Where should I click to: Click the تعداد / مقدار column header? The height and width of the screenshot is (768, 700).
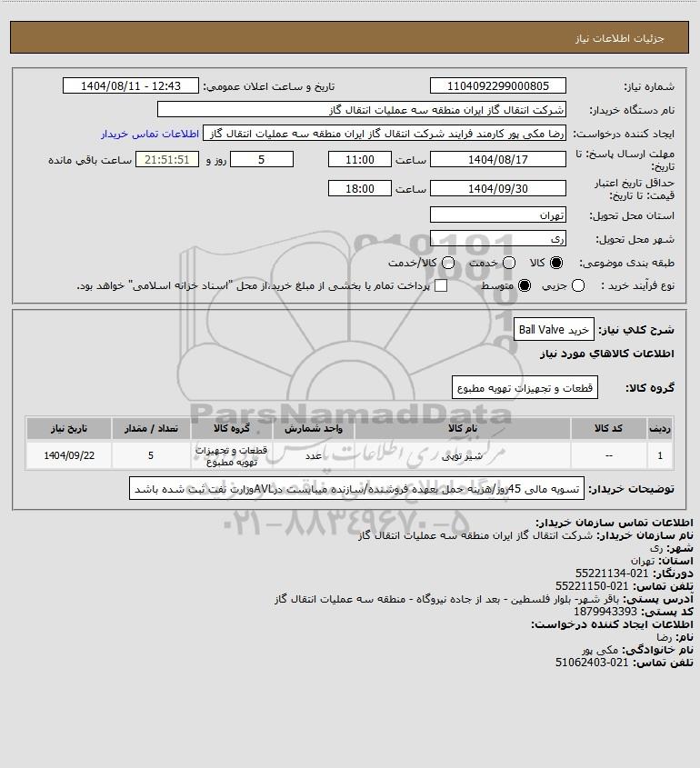[151, 429]
